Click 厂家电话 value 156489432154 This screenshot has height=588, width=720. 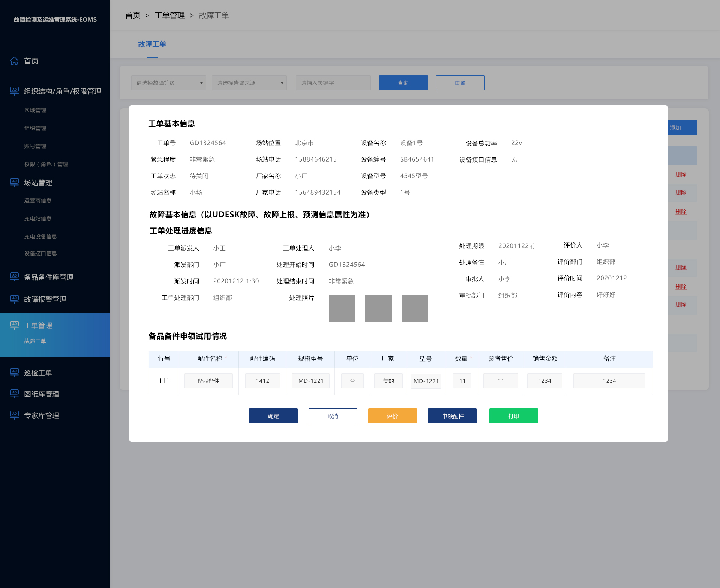(318, 192)
